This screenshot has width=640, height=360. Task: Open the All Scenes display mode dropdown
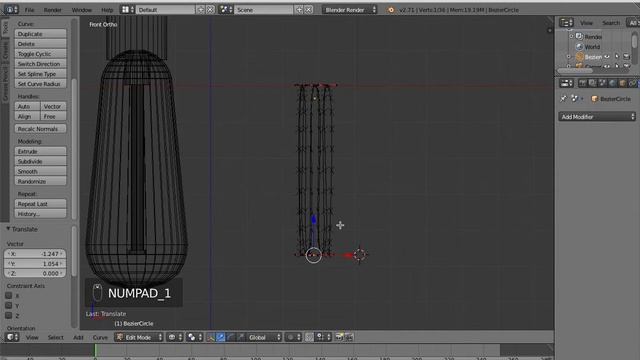(633, 23)
